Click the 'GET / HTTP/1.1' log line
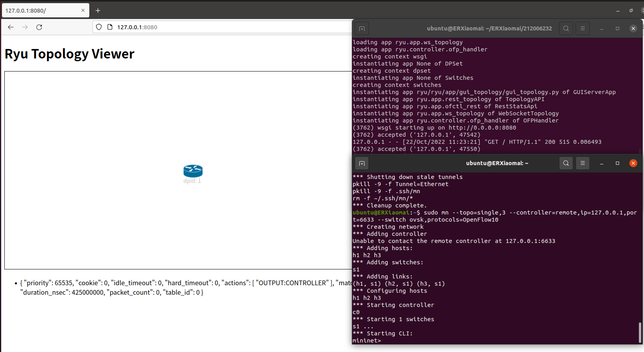Screen dimensions: 644x352 point(477,142)
